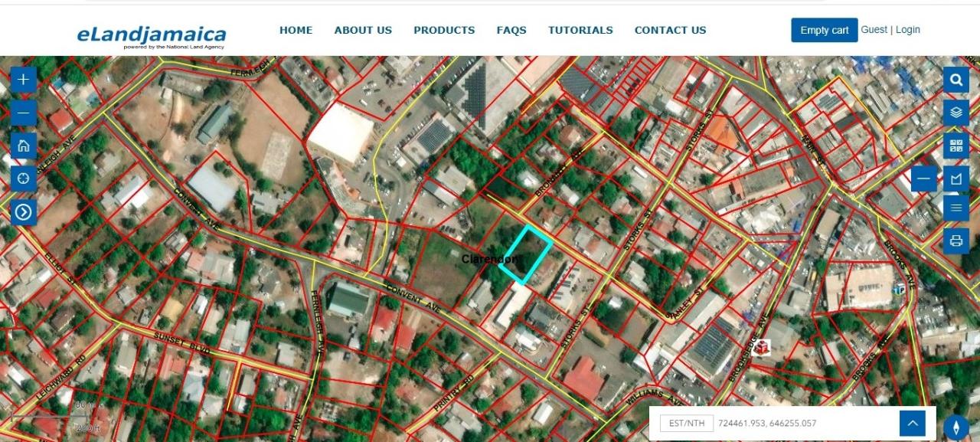Click the red marker icon near Brooks Ave
The height and width of the screenshot is (442, 980).
(761, 348)
